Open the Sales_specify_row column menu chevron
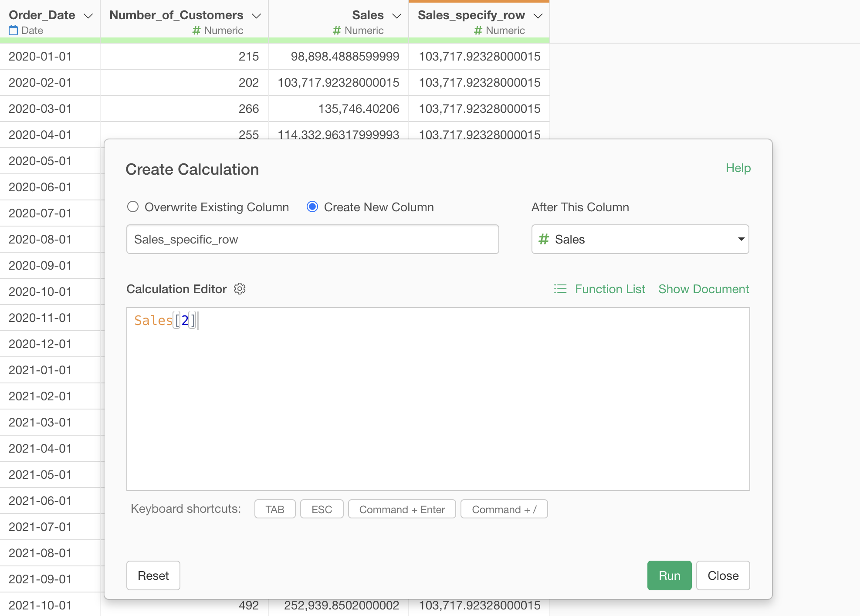Image resolution: width=860 pixels, height=616 pixels. [538, 16]
